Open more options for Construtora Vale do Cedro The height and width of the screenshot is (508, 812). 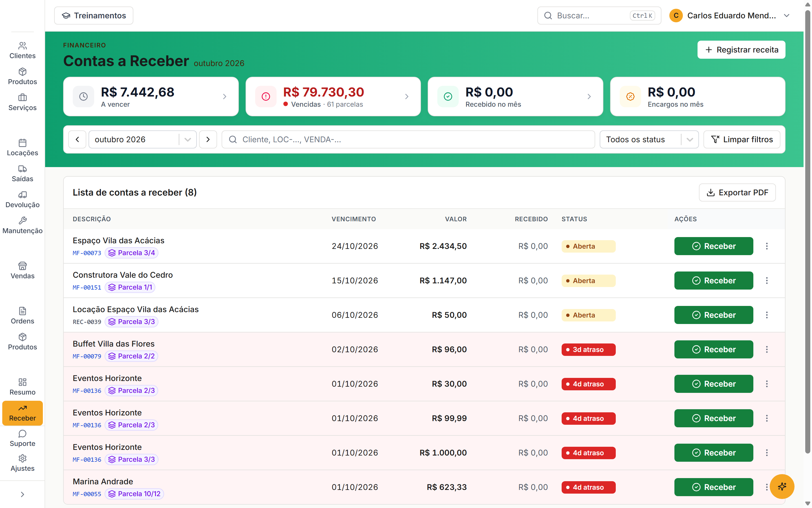tap(767, 281)
